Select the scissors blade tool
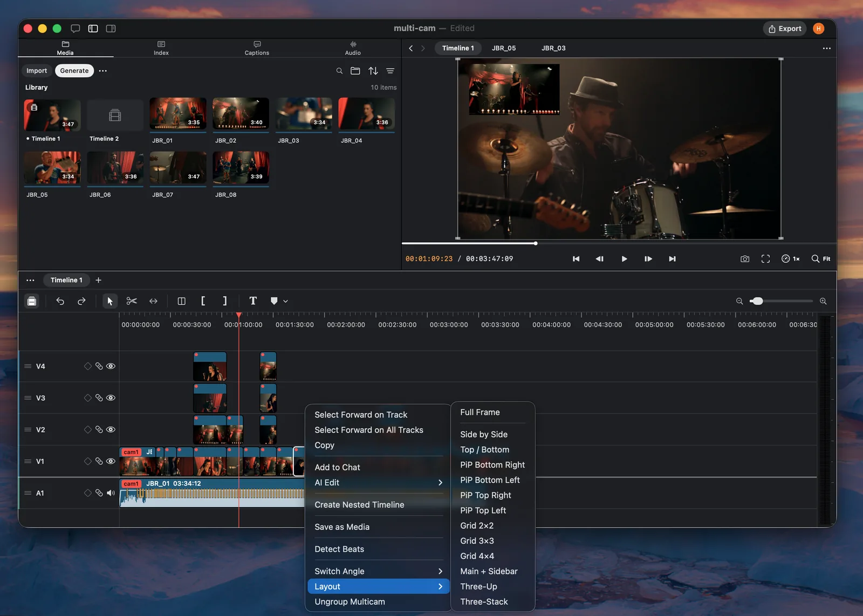 click(x=132, y=301)
